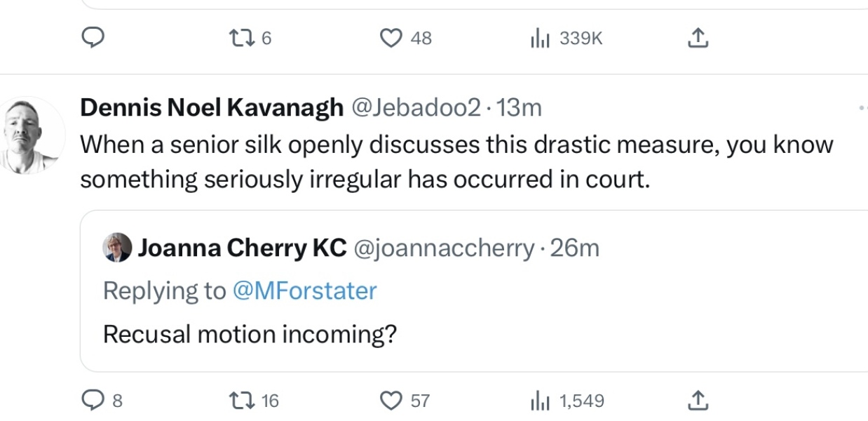Share the top tweet via upload icon

[x=698, y=38]
